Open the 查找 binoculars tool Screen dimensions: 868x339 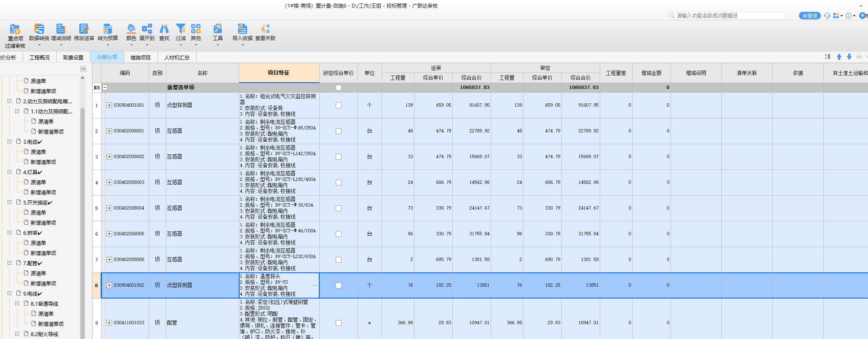(x=164, y=32)
